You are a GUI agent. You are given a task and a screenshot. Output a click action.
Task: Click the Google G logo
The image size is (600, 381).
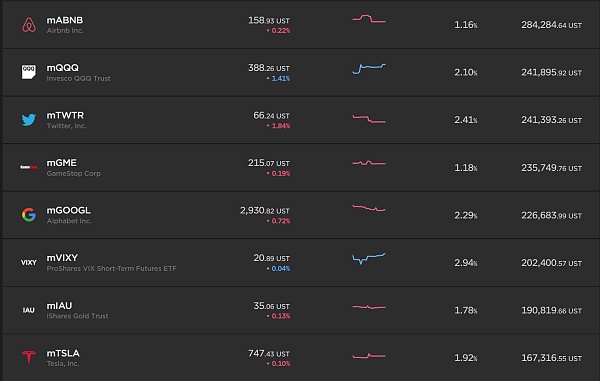(x=29, y=215)
